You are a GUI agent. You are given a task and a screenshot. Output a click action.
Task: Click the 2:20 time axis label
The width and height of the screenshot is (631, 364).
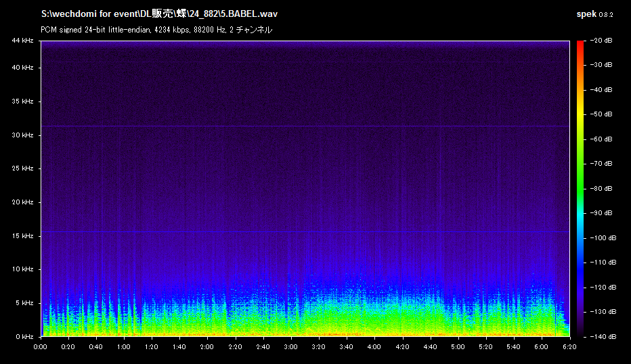(x=235, y=346)
